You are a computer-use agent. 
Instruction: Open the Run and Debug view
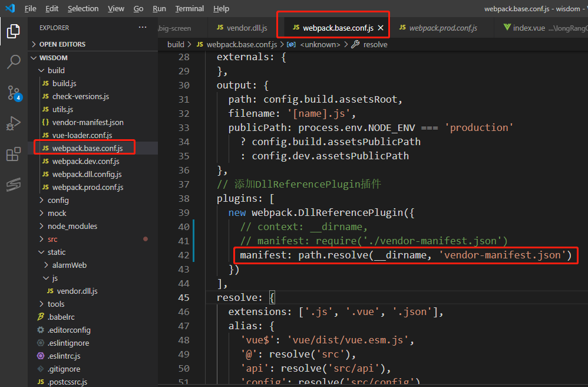[14, 123]
